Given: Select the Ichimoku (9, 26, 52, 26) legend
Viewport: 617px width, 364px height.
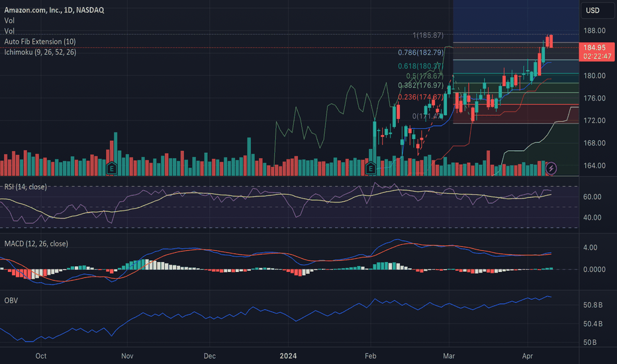Looking at the screenshot, I should coord(40,52).
